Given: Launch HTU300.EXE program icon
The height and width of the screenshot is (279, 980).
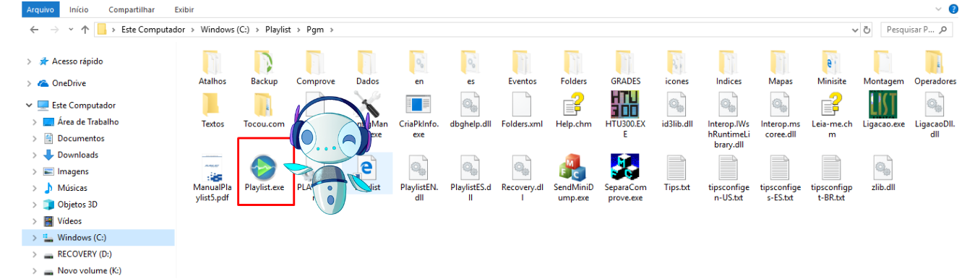Looking at the screenshot, I should coord(625,106).
